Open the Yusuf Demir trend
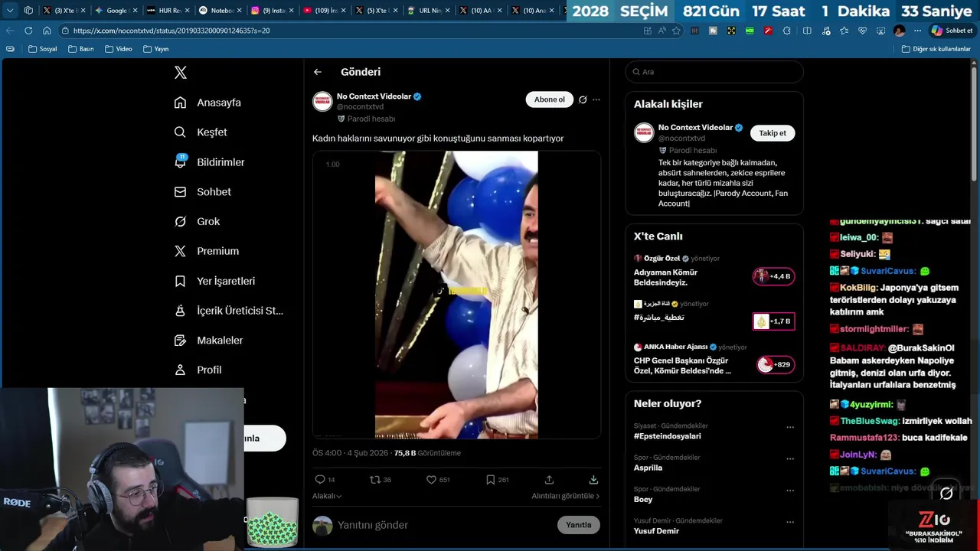This screenshot has height=551, width=980. [x=656, y=531]
